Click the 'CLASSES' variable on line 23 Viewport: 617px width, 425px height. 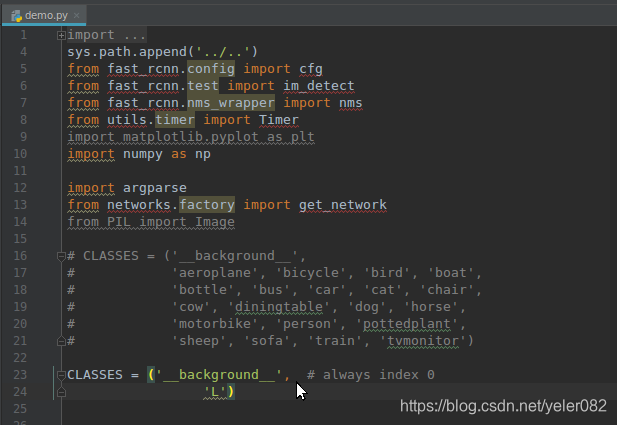tap(95, 375)
